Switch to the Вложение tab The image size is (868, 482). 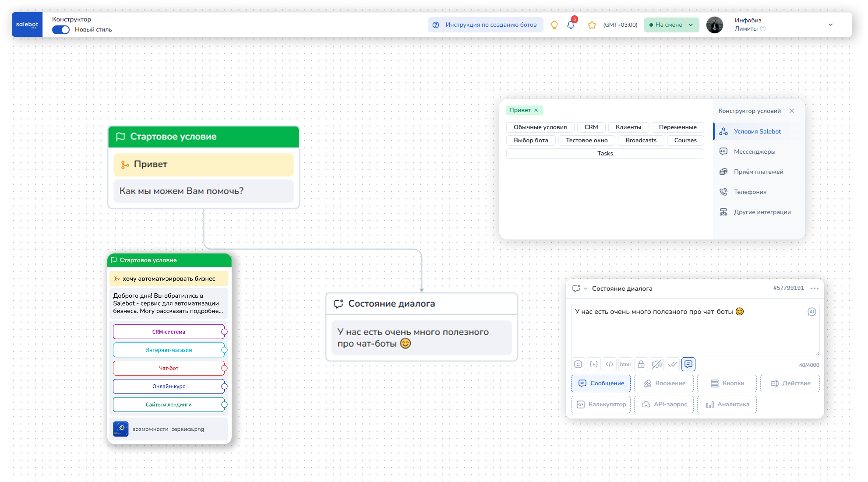coord(664,383)
